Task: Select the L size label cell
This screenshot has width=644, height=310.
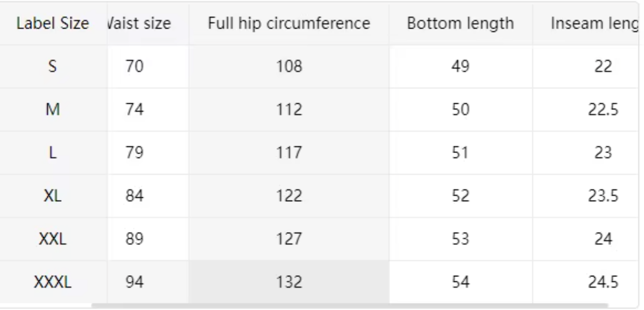Action: tap(53, 153)
